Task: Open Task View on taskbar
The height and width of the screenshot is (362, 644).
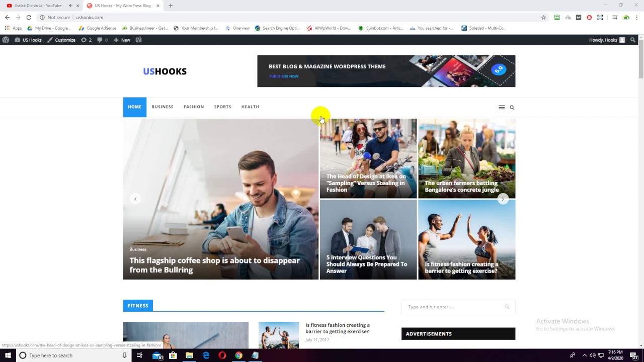Action: tap(139, 355)
